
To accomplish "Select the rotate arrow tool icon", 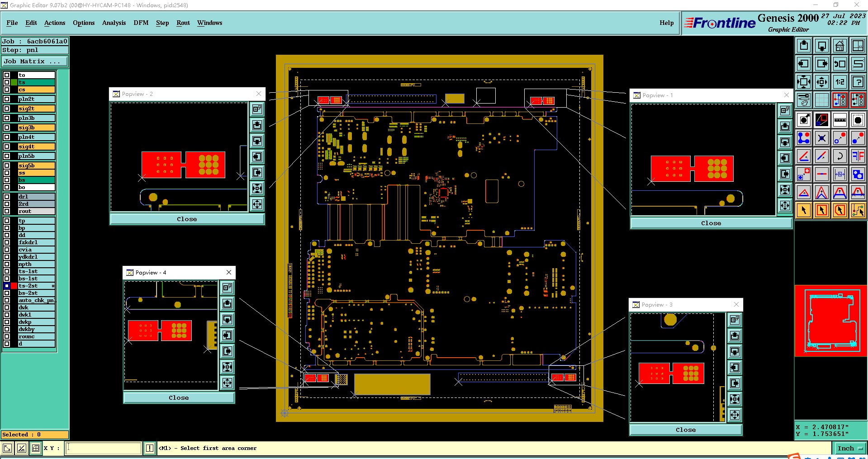I will (840, 156).
